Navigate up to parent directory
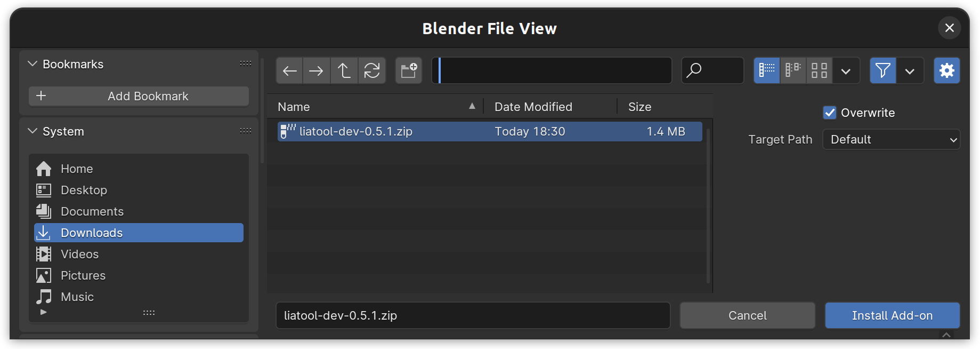The height and width of the screenshot is (349, 980). click(x=344, y=70)
